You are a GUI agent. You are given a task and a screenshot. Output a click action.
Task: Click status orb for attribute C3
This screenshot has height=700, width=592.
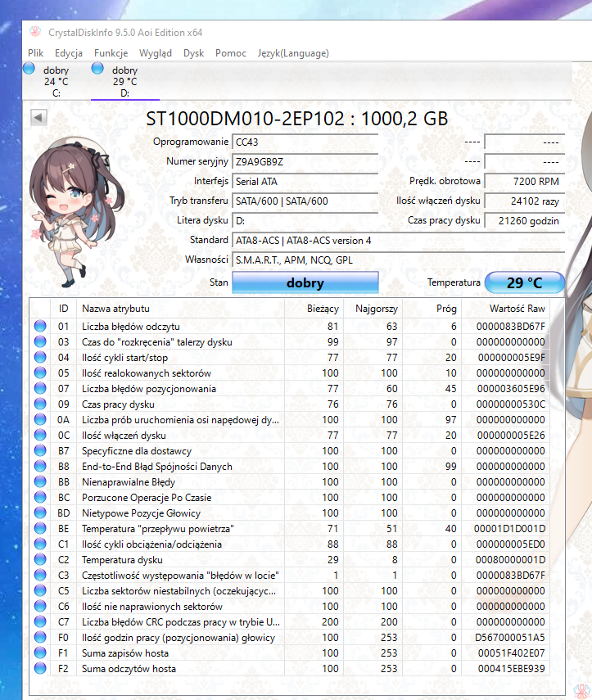(40, 575)
